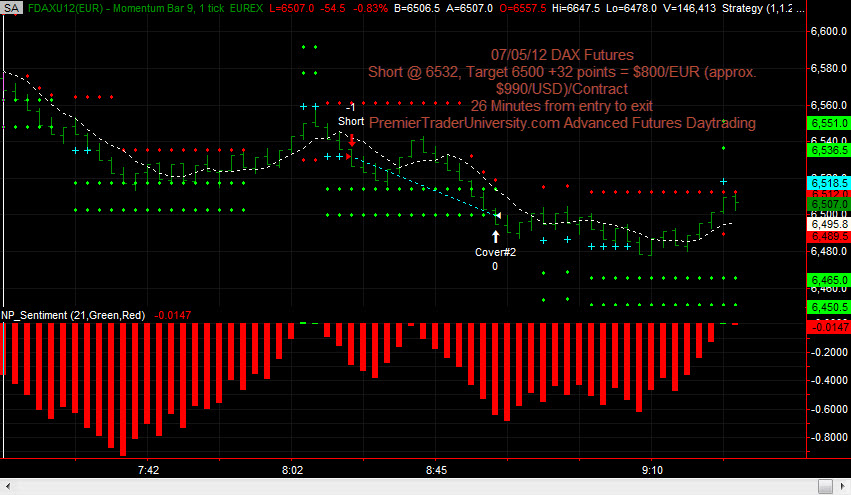The height and width of the screenshot is (495, 851).
Task: Click the red -0.0147 sentiment value tag
Action: click(x=828, y=327)
